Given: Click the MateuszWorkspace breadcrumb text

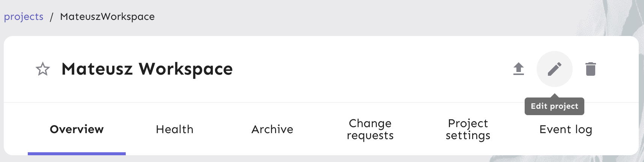Looking at the screenshot, I should (107, 17).
